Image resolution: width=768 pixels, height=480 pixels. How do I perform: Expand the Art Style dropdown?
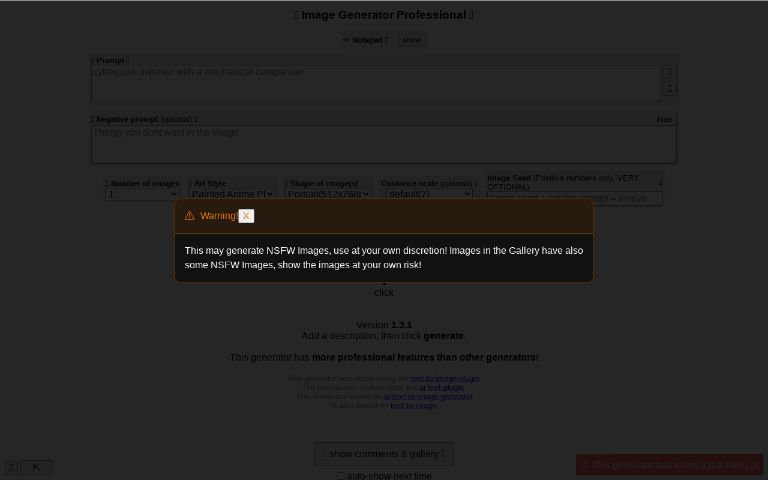coord(231,194)
